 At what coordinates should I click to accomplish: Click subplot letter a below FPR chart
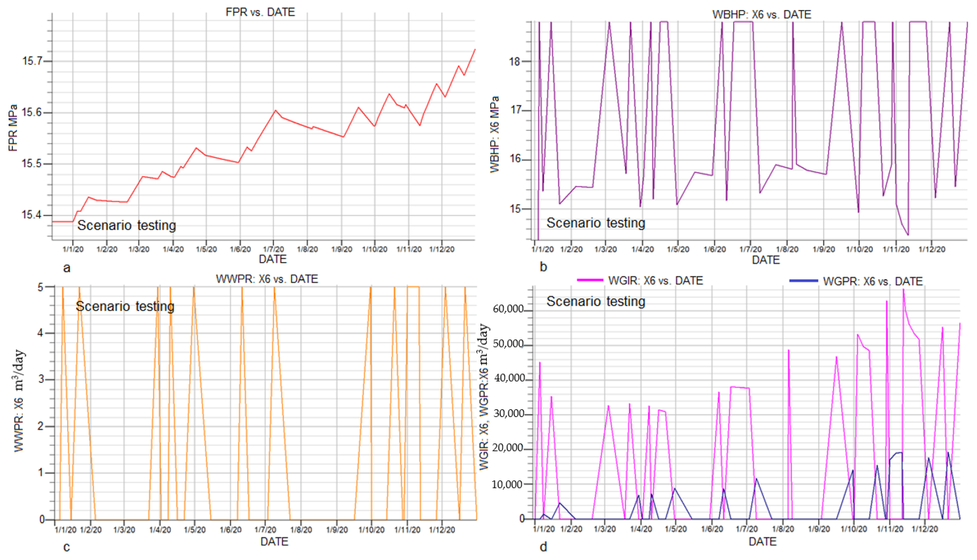tap(66, 268)
